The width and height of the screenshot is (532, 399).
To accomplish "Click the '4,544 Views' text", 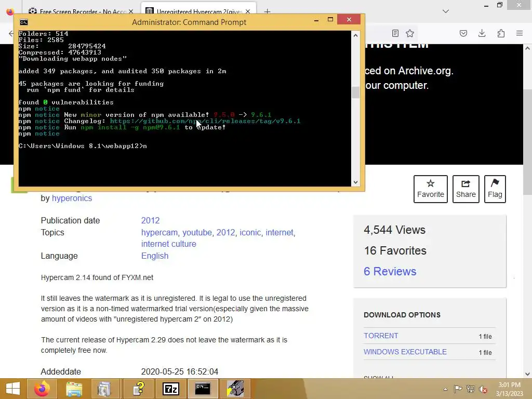I will click(x=395, y=230).
